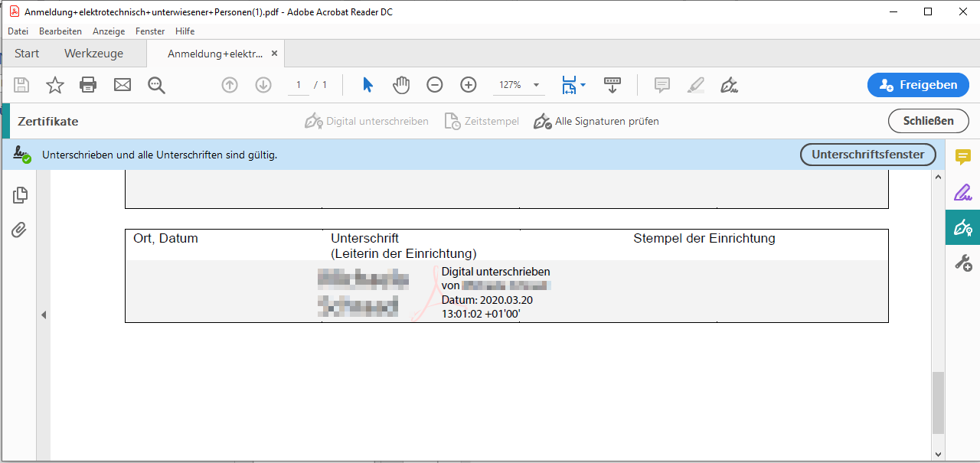Zoom in with the plus icon

(468, 85)
